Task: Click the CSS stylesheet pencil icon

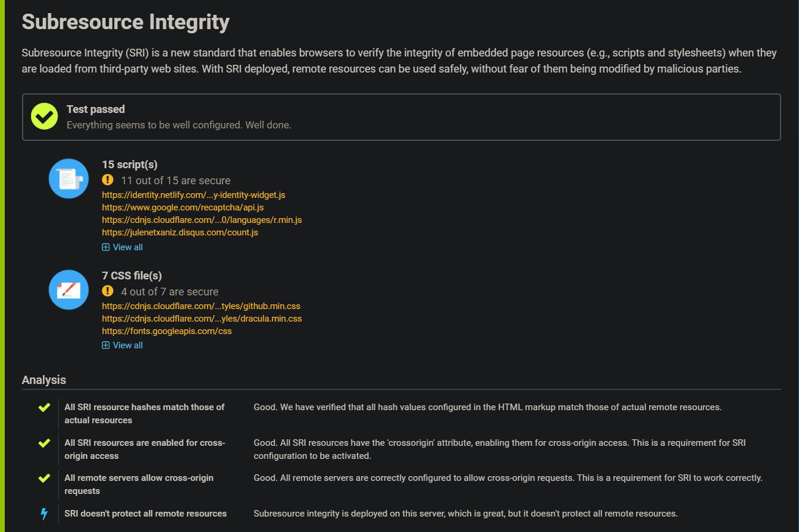Action: pos(68,289)
